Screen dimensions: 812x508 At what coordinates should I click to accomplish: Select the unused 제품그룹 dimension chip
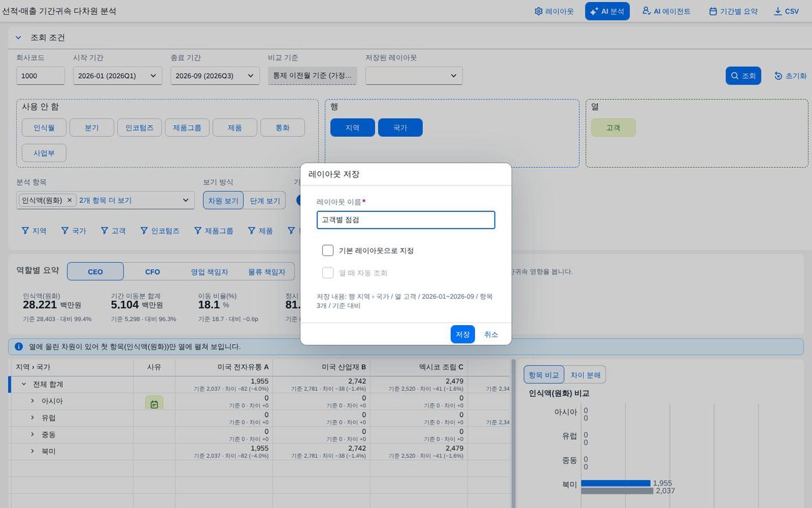click(187, 127)
